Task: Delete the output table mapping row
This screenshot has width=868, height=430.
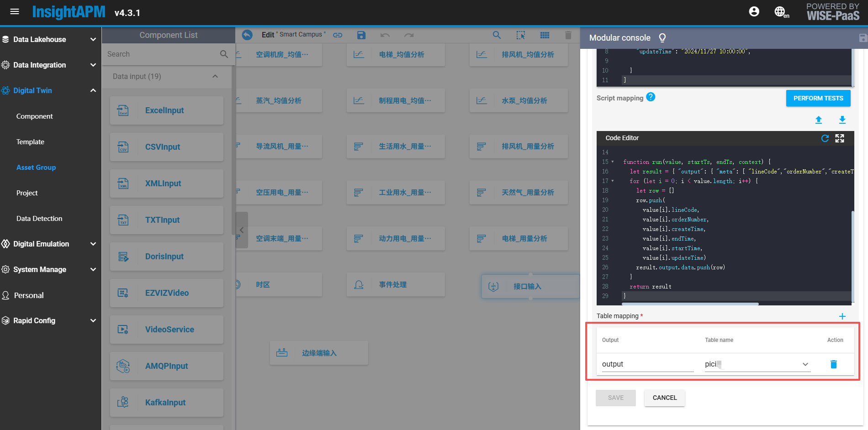Action: (x=833, y=364)
